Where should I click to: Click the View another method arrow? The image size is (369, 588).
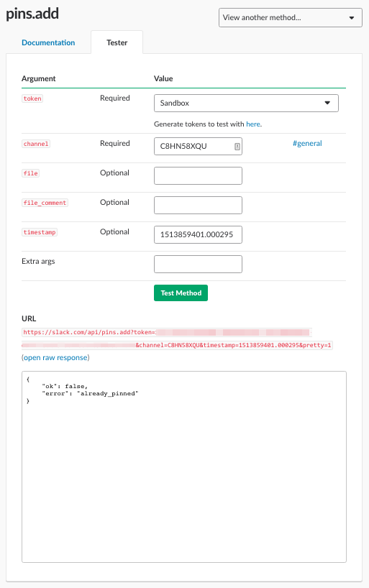coord(351,18)
